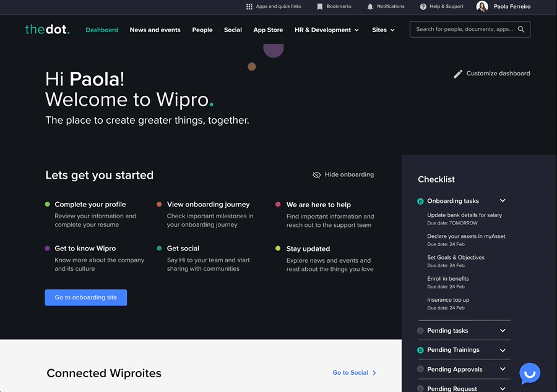Screen dimensions: 557x392
Task: Expand the Pending Request section
Action: tap(503, 389)
